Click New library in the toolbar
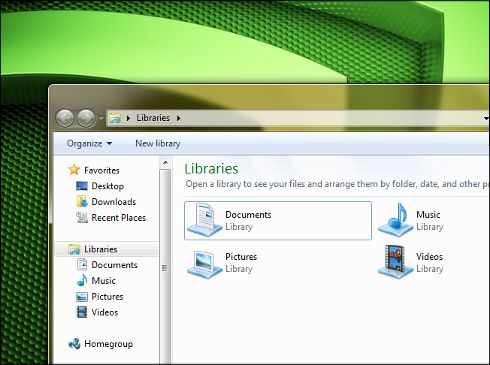Viewport: 490px width, 365px height. pos(158,144)
